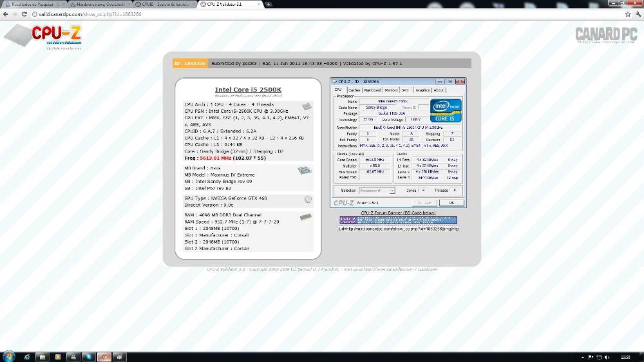
Task: Click the GPU icon beside GPU Type
Action: click(308, 200)
